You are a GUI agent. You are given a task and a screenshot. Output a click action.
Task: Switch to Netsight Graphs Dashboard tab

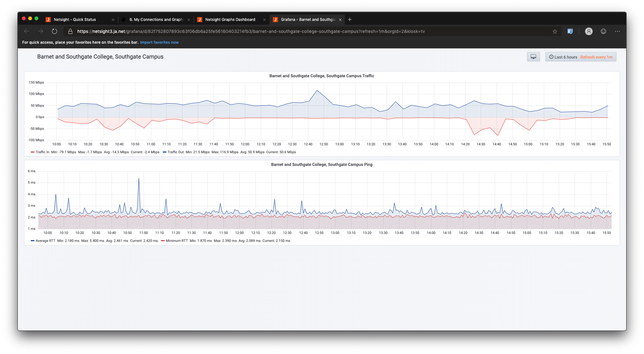click(x=230, y=20)
